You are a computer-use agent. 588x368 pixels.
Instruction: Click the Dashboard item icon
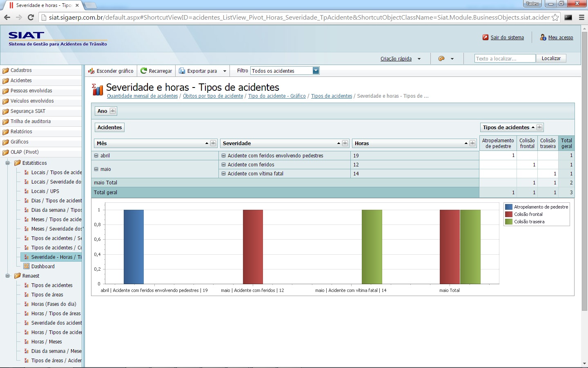click(x=27, y=266)
